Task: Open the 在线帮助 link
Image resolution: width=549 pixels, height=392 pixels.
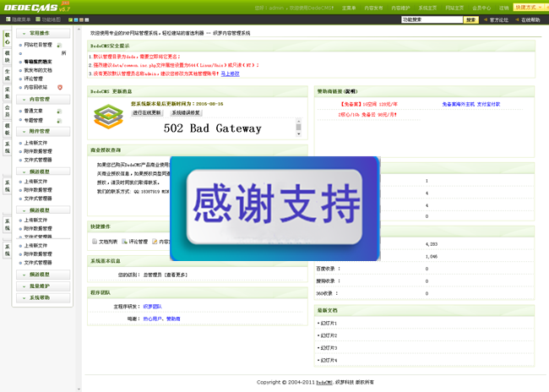Action: 530,20
